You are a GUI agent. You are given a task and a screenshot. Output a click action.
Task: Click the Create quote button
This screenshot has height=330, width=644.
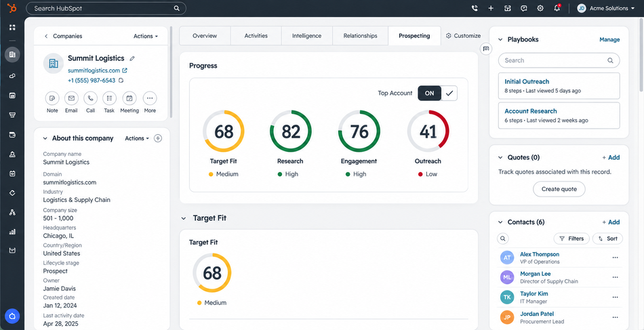coord(559,189)
